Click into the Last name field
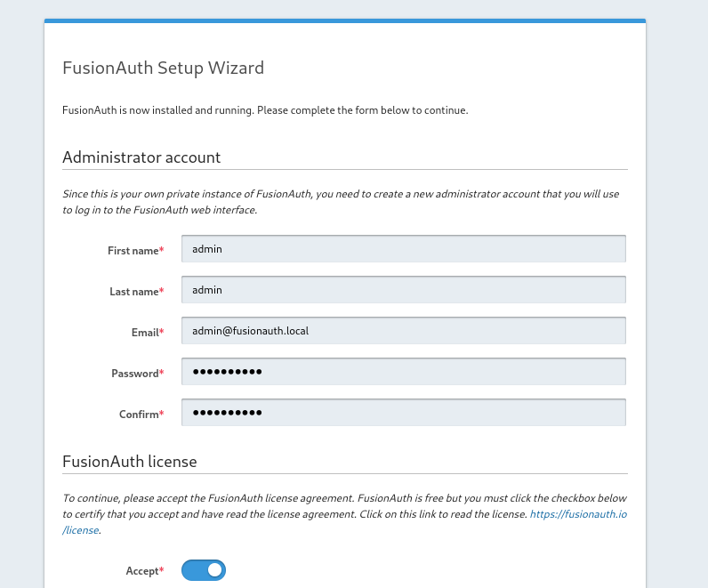 (x=404, y=289)
